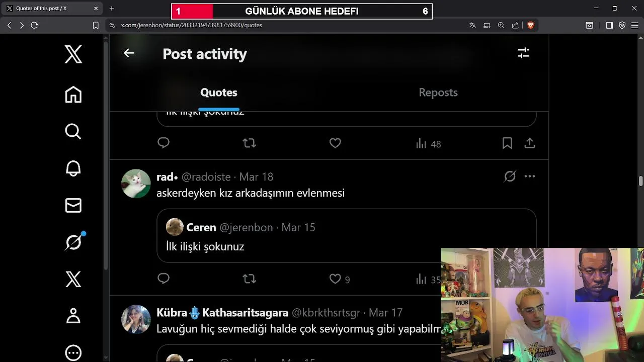The height and width of the screenshot is (362, 644).
Task: Open Explore search icon in sidebar
Action: (x=73, y=131)
